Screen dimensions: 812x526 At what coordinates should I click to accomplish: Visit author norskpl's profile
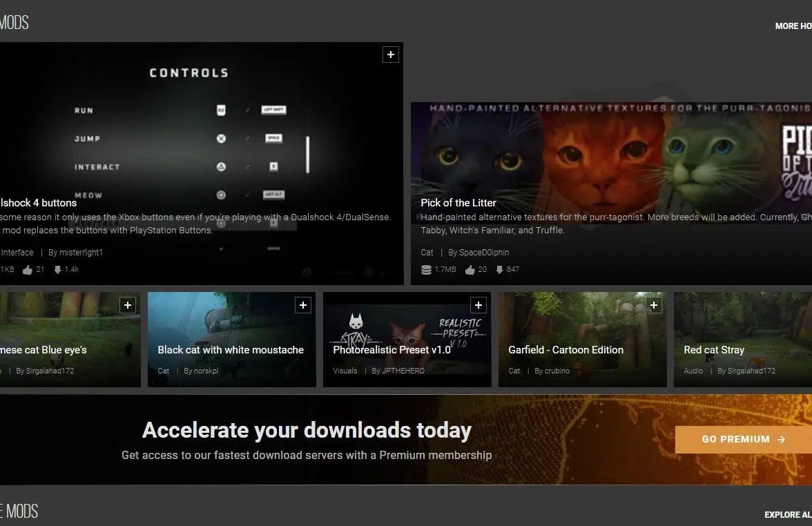[x=206, y=371]
